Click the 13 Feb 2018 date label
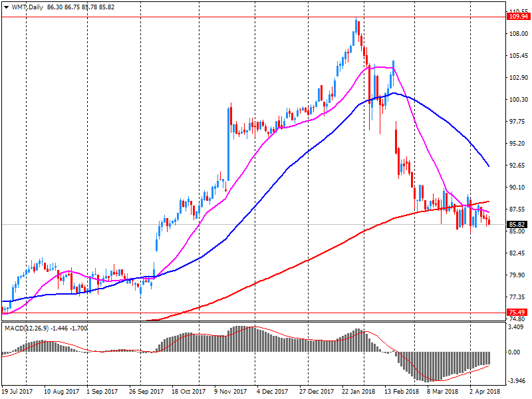Viewport: 532px width, 399px height. point(402,391)
